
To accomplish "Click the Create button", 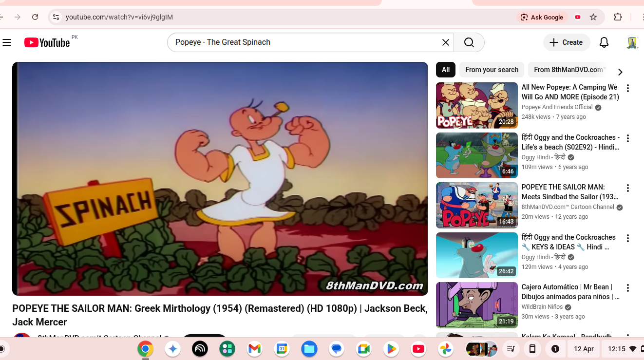I will point(566,42).
